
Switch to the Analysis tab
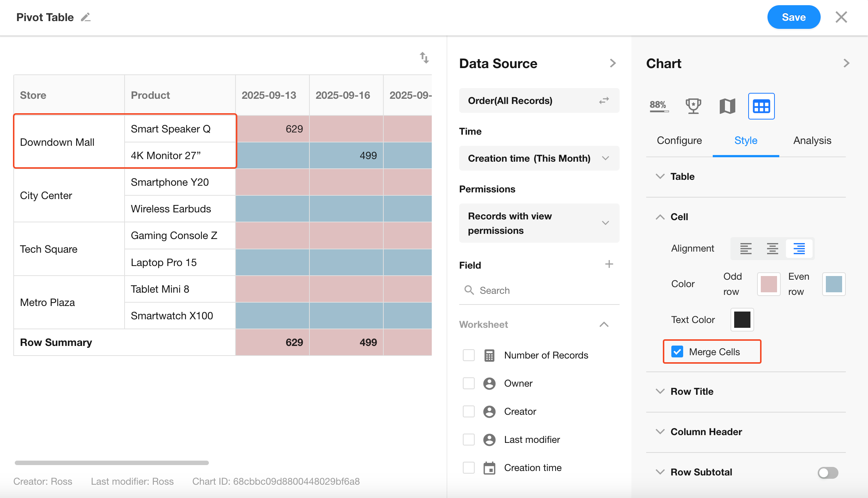[x=812, y=141]
